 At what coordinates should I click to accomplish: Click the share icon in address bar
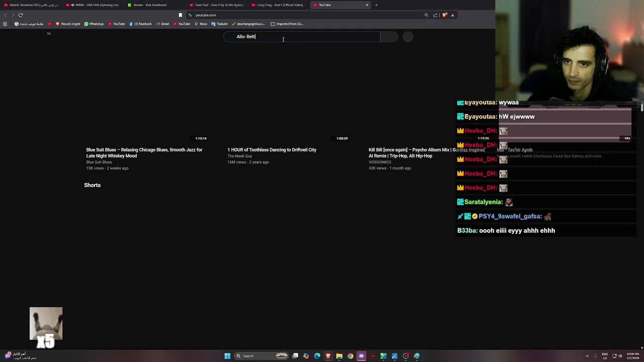pos(435,15)
